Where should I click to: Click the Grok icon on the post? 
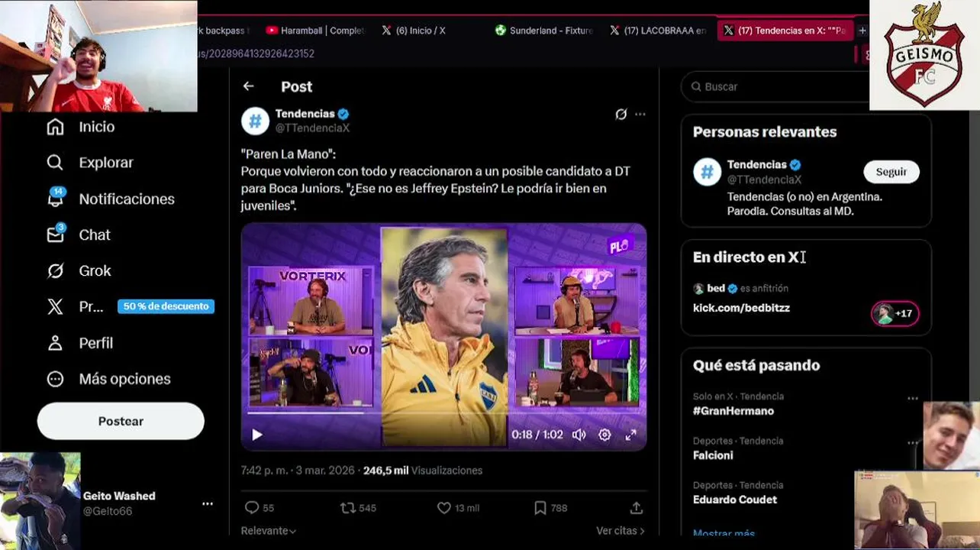pyautogui.click(x=621, y=114)
